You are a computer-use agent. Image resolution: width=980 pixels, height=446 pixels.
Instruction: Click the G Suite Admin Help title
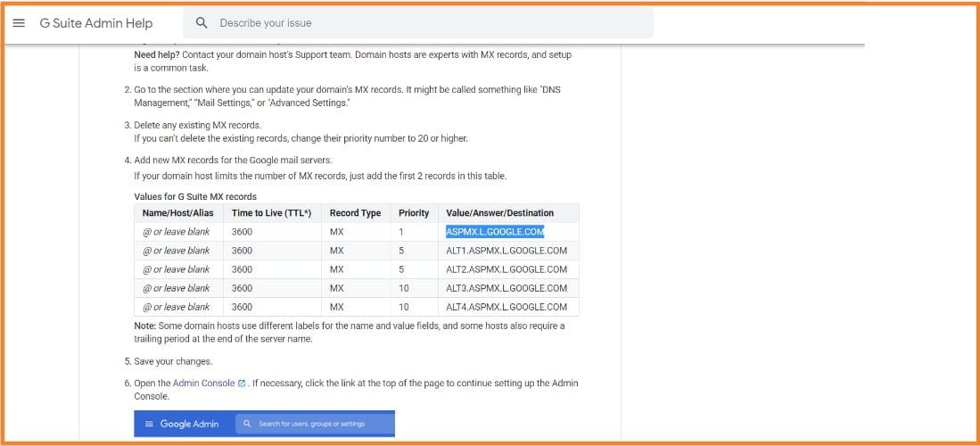[x=96, y=23]
